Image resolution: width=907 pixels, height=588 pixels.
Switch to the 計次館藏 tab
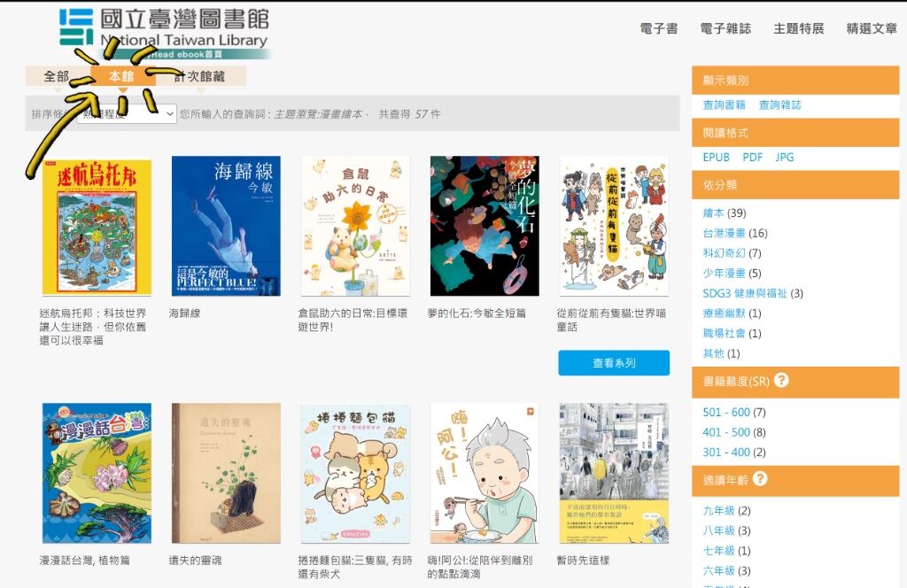(200, 76)
